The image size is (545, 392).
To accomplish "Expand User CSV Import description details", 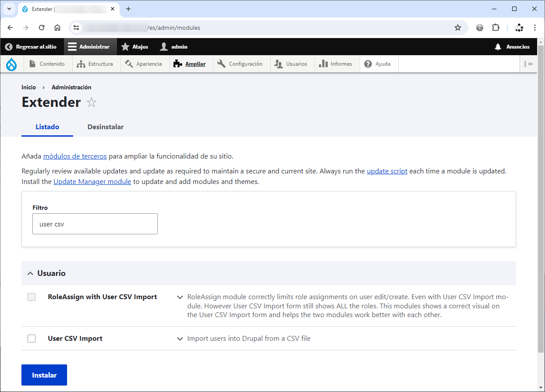I will 180,339.
